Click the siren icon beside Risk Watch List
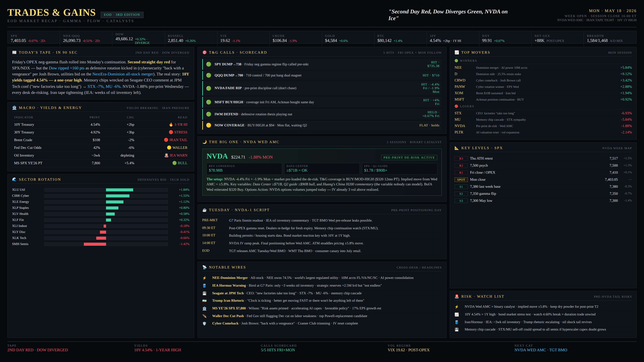Viewport: 644px width, 362px height. [x=457, y=296]
